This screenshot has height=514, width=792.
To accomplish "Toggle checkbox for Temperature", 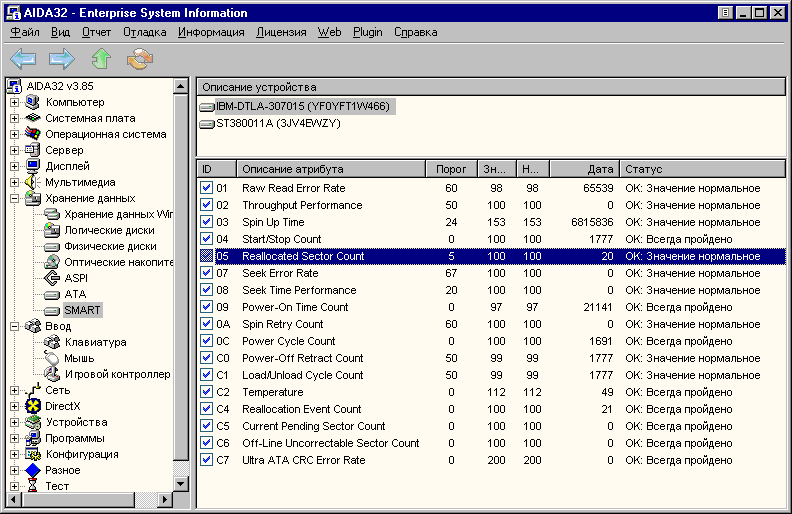I will (206, 392).
